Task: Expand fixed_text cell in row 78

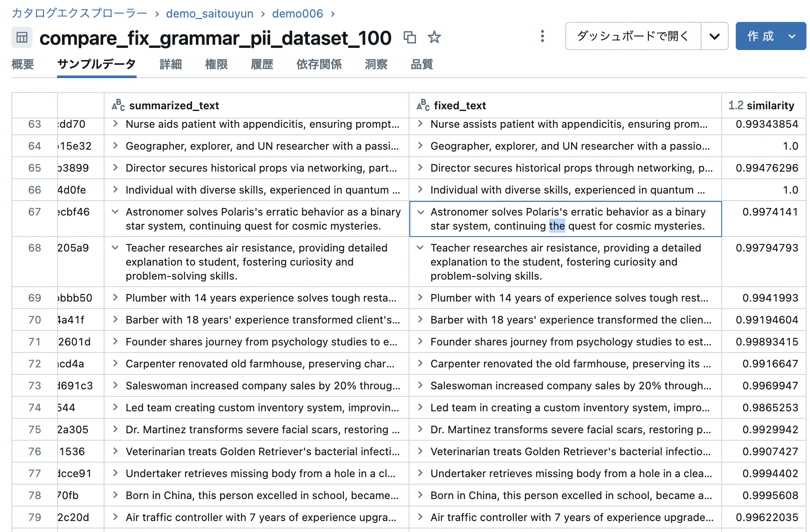Action: tap(420, 495)
